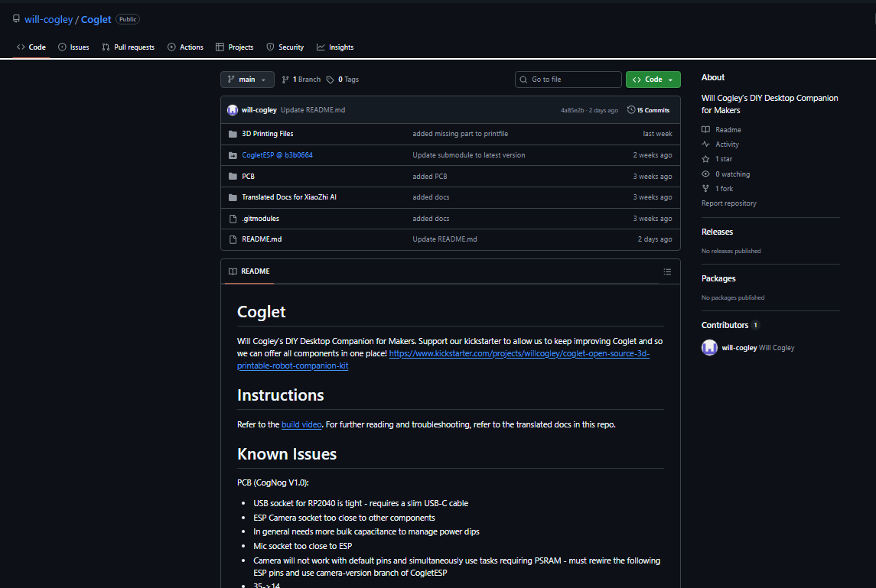Open the Projects tab

pos(235,47)
